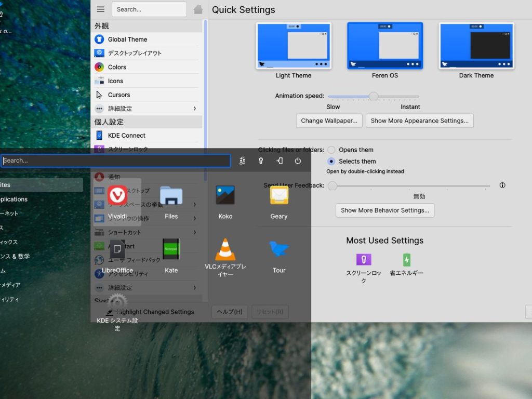Choose the Light Theme thumbnail
The width and height of the screenshot is (532, 399).
294,46
